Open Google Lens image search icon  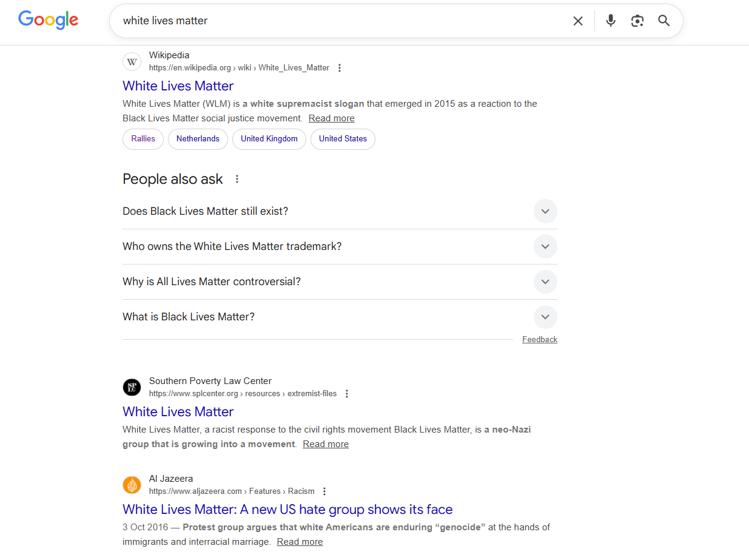[x=637, y=21]
